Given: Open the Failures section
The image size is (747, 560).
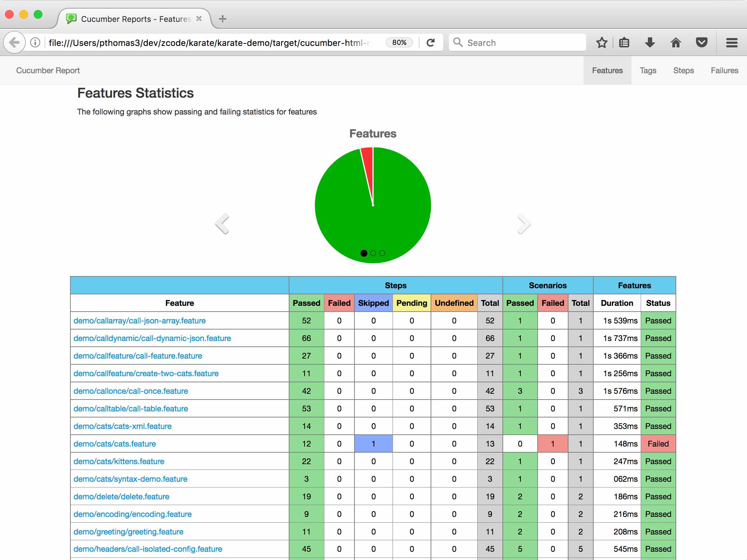Looking at the screenshot, I should [724, 71].
